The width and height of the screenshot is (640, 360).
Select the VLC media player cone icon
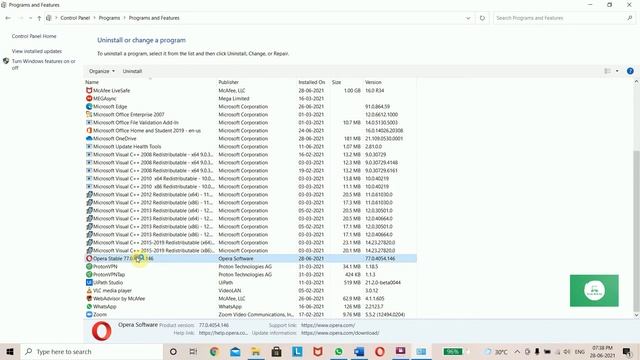89,291
